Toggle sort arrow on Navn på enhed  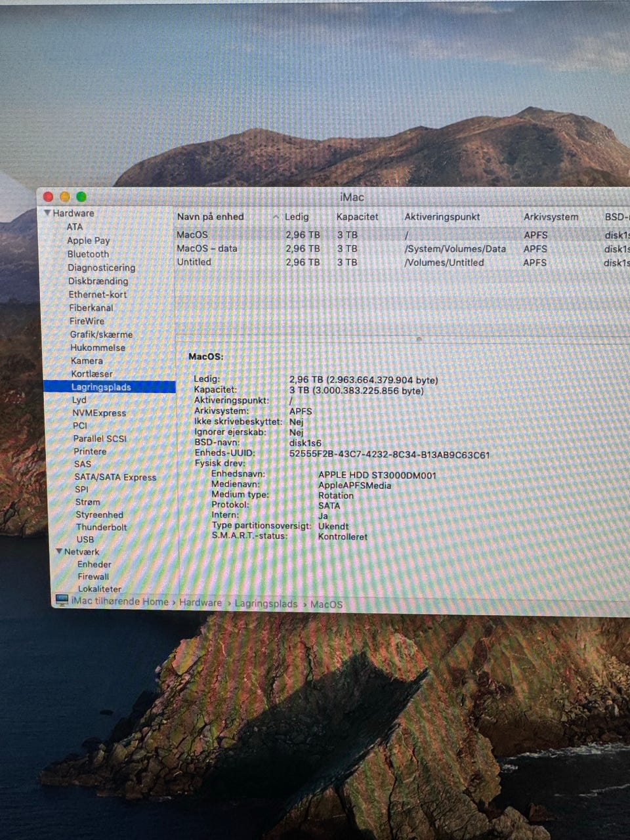(275, 217)
